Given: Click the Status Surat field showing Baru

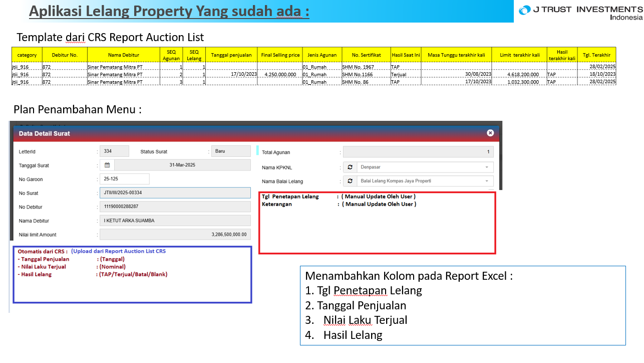Looking at the screenshot, I should click(x=231, y=151).
